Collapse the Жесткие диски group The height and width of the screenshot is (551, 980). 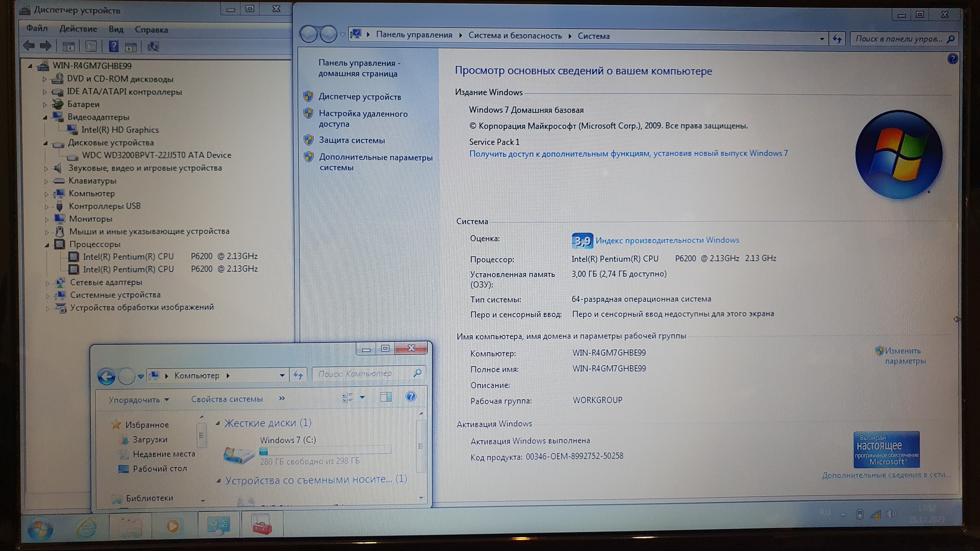pyautogui.click(x=218, y=423)
